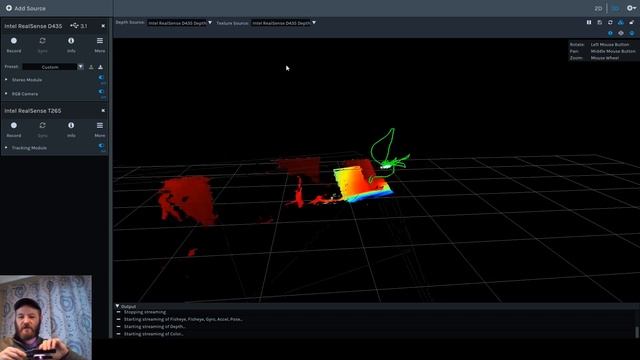
Task: Start recording on the D435 device
Action: tap(14, 41)
